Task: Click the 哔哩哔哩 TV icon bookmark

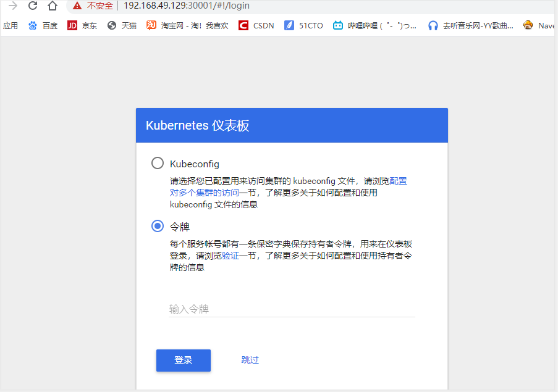Action: coord(338,25)
